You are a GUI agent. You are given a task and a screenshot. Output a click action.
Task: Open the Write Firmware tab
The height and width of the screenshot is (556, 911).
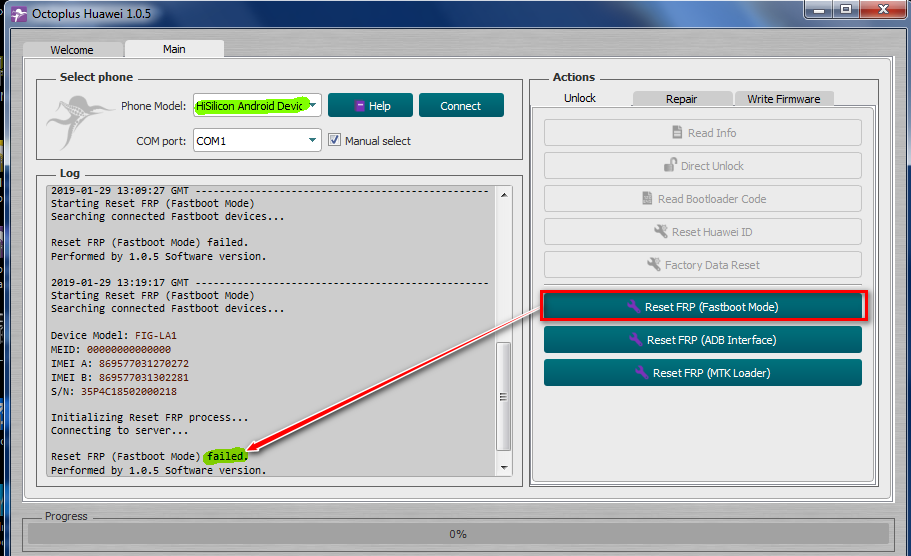(x=784, y=99)
